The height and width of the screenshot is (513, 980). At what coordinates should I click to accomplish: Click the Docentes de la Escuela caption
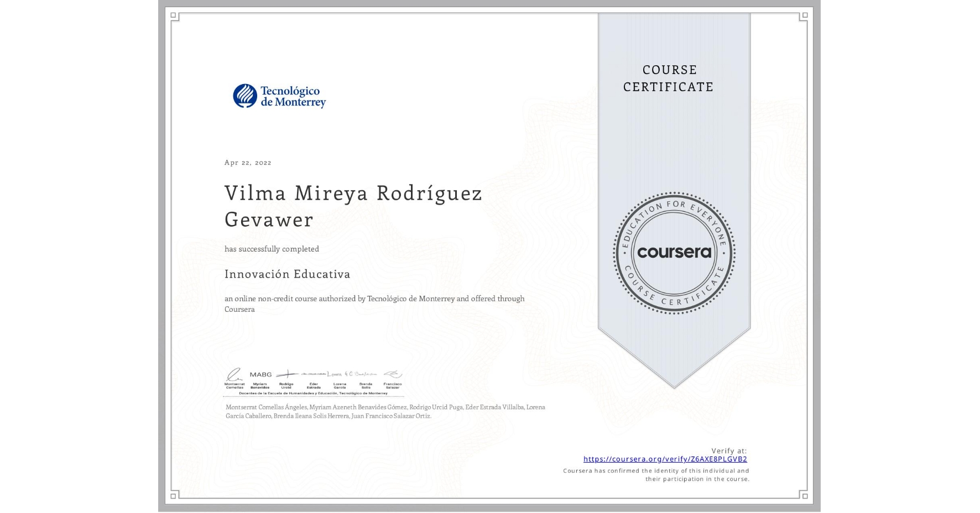[313, 394]
